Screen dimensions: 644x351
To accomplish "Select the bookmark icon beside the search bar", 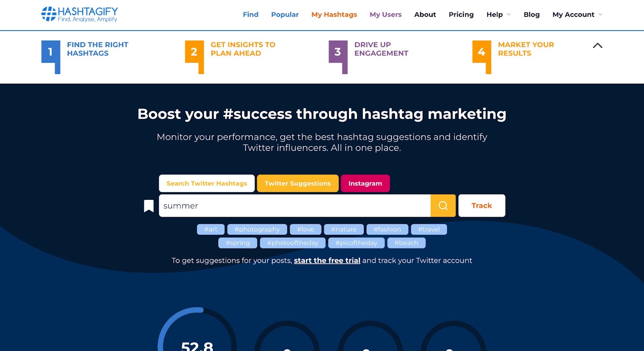I will [148, 205].
